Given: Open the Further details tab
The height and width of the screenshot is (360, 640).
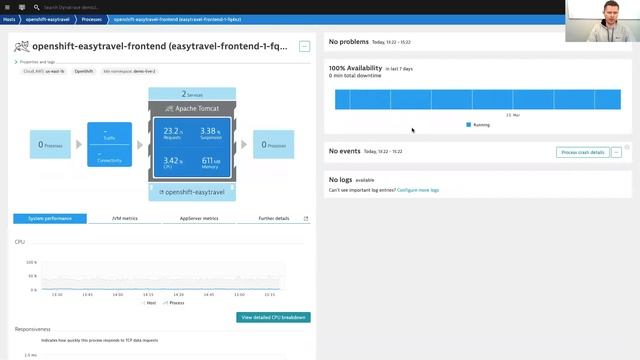Looking at the screenshot, I should [x=273, y=218].
